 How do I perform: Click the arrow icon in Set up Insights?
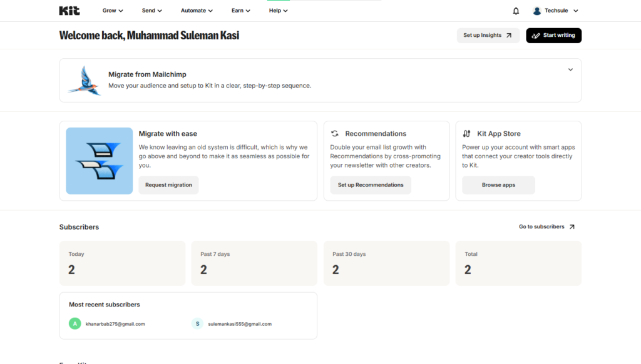tap(509, 36)
